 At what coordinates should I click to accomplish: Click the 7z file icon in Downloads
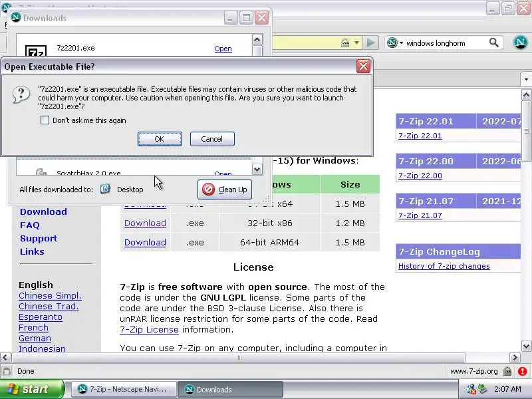point(36,51)
